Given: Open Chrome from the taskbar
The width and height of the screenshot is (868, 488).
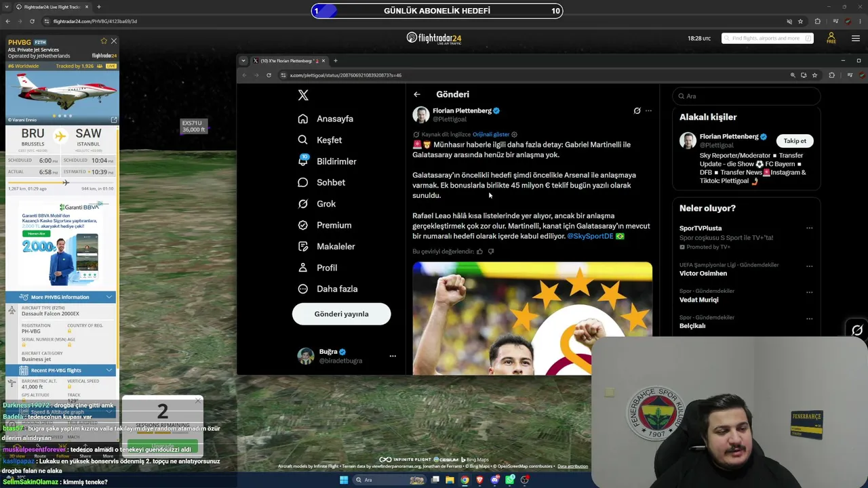Looking at the screenshot, I should point(465,480).
